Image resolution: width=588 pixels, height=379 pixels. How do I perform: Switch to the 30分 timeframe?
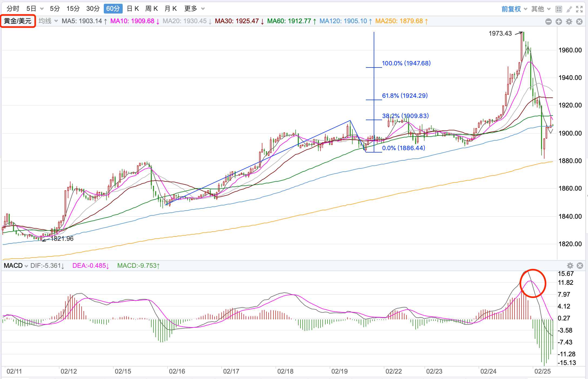[x=93, y=9]
